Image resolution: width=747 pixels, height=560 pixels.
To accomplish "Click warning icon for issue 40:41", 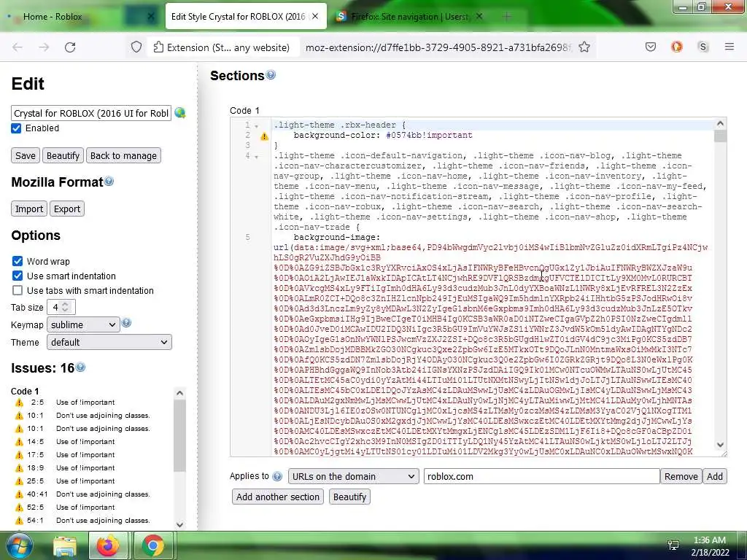I will coord(19,494).
